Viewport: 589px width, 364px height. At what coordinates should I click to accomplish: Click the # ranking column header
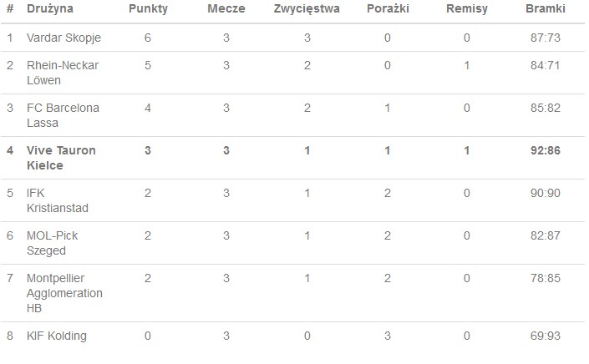coord(10,8)
